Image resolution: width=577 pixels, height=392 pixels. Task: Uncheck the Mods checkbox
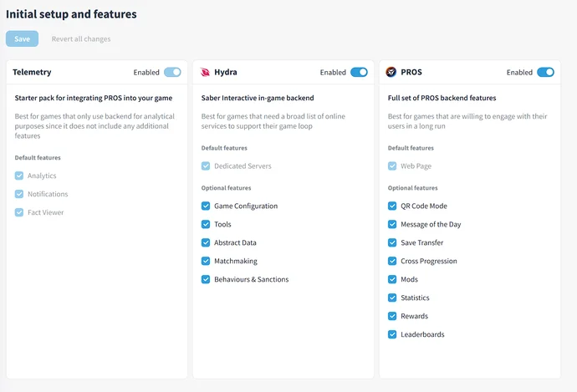click(x=392, y=279)
